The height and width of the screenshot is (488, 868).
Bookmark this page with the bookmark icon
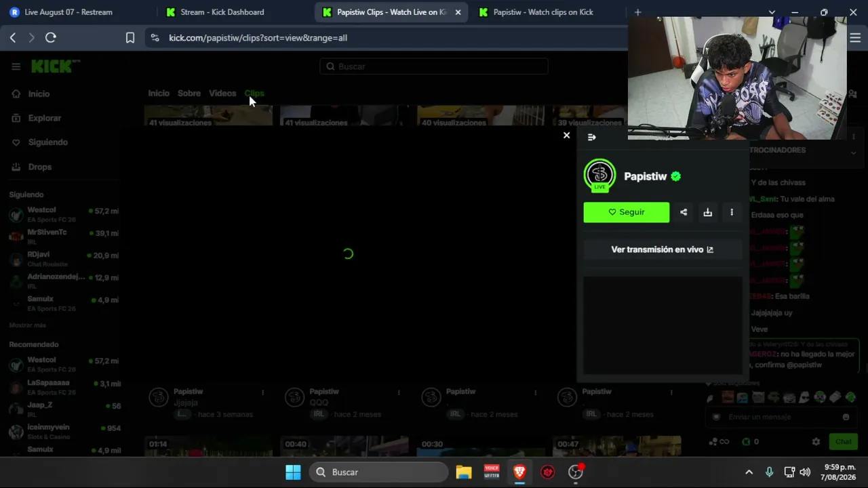pyautogui.click(x=130, y=38)
